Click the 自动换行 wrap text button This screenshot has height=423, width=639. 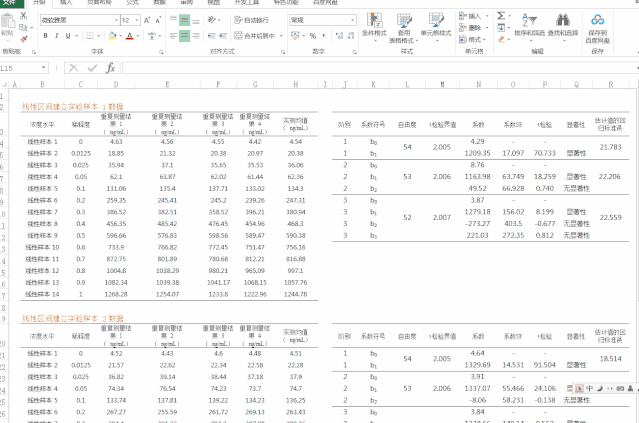point(257,20)
